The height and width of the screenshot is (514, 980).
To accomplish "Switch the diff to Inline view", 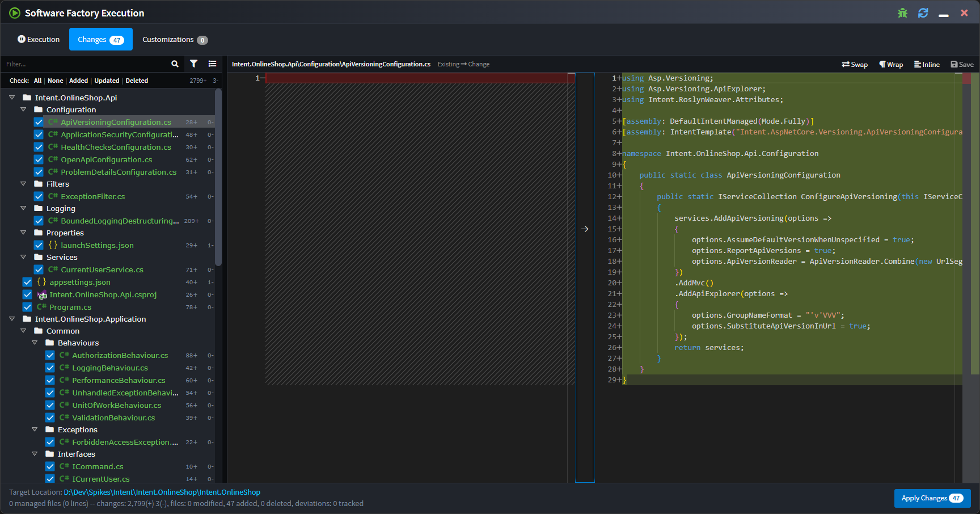I will pos(927,64).
